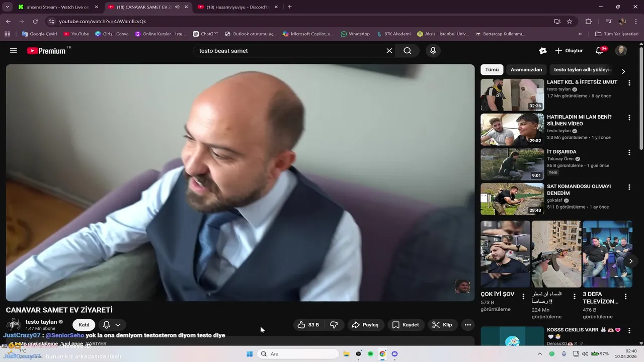This screenshot has width=644, height=362.
Task: Select the Tümü filter chip
Action: click(x=492, y=70)
